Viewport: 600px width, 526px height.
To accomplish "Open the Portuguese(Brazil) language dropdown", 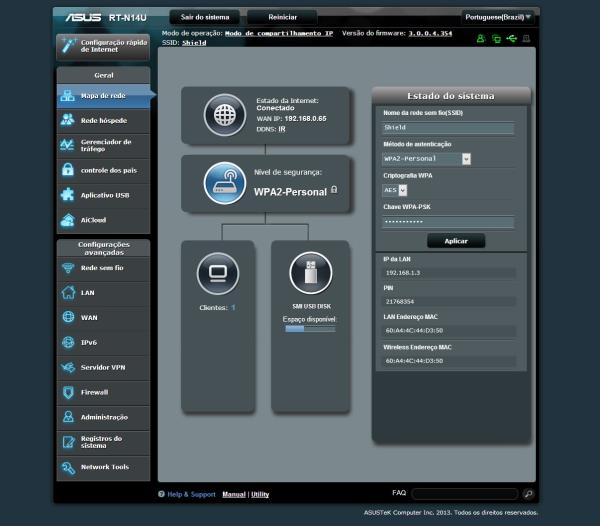I will click(498, 17).
